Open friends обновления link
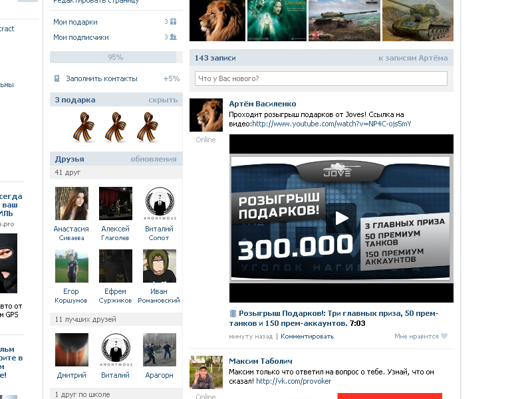The image size is (532, 399). (x=154, y=159)
